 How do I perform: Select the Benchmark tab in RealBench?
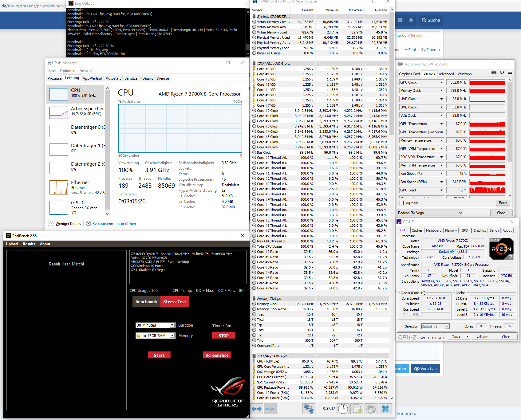click(x=146, y=302)
